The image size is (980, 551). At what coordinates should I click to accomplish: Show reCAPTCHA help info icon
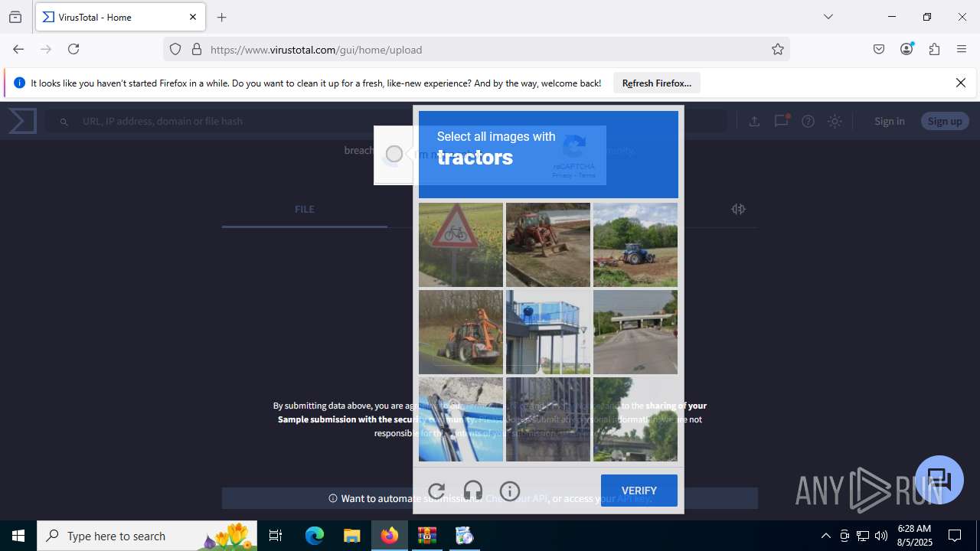point(510,491)
